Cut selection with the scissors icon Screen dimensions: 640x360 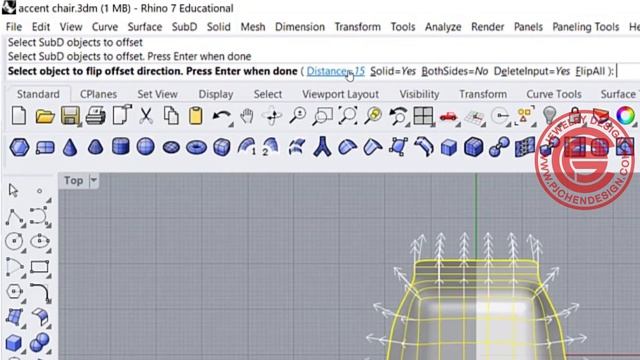pos(146,116)
